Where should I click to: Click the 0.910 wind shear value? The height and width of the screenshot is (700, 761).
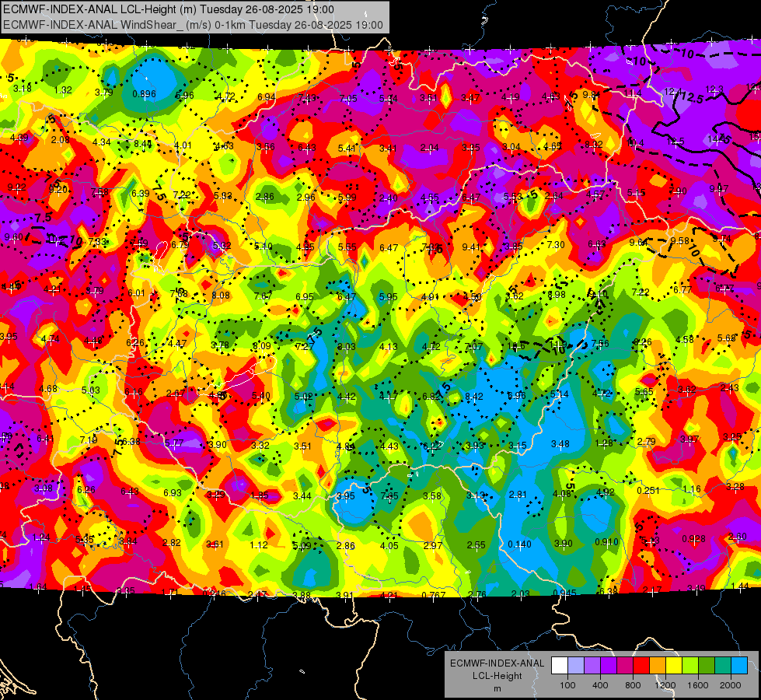[x=606, y=541]
